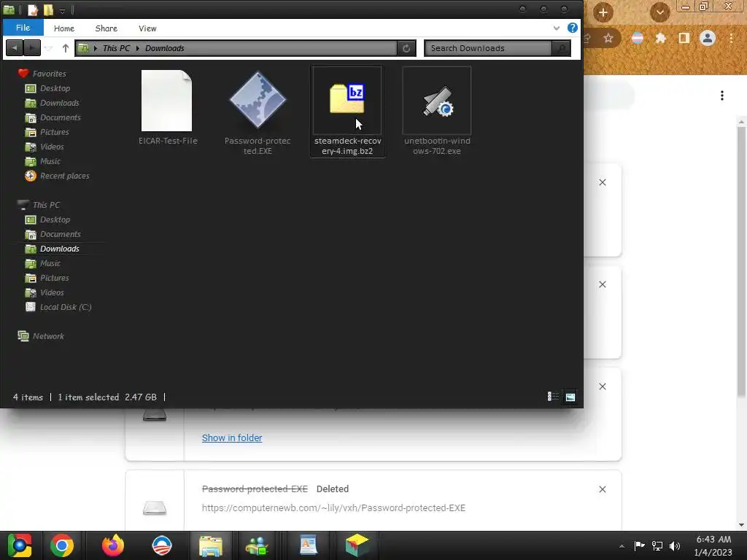Viewport: 747px width, 560px height.
Task: Open Chrome extensions puzzle icon
Action: [x=660, y=38]
